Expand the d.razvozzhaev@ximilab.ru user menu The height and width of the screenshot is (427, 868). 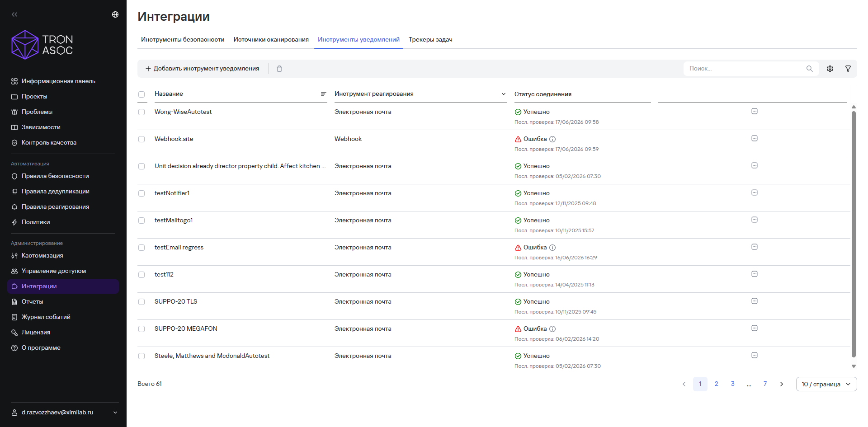click(65, 412)
